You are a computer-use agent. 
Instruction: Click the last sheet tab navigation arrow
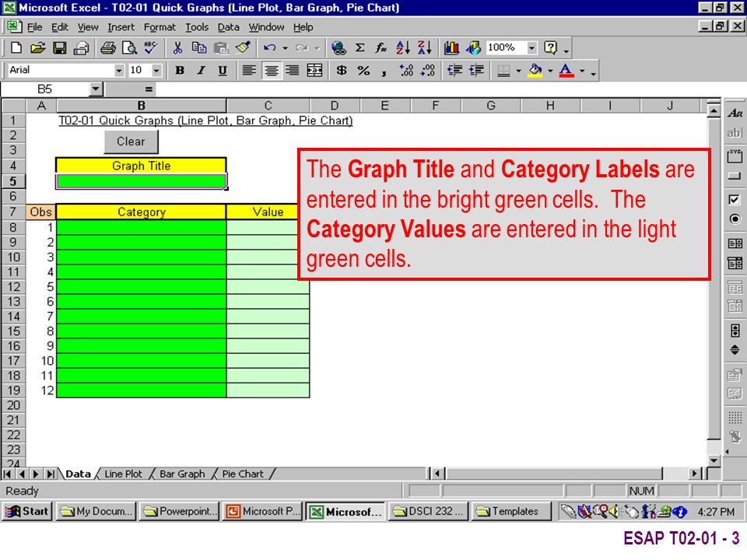(51, 474)
